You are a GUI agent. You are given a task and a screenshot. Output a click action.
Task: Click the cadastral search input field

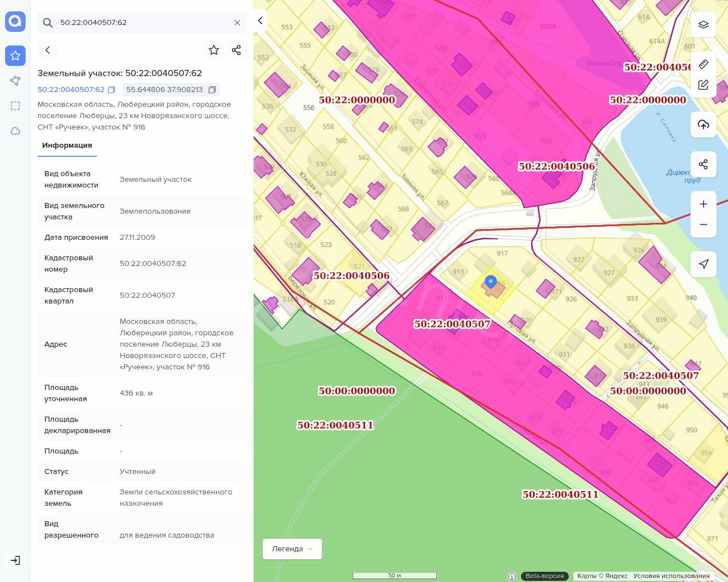[142, 23]
